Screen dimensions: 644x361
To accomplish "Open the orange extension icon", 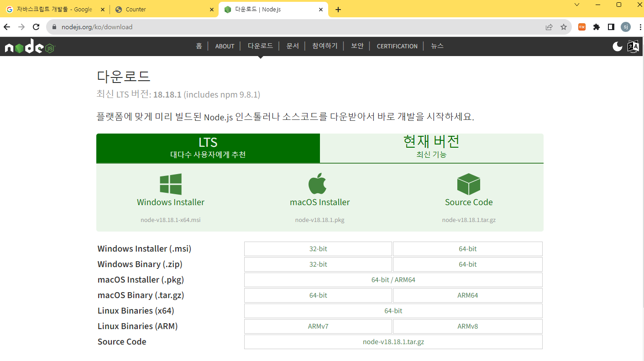I will click(x=582, y=27).
